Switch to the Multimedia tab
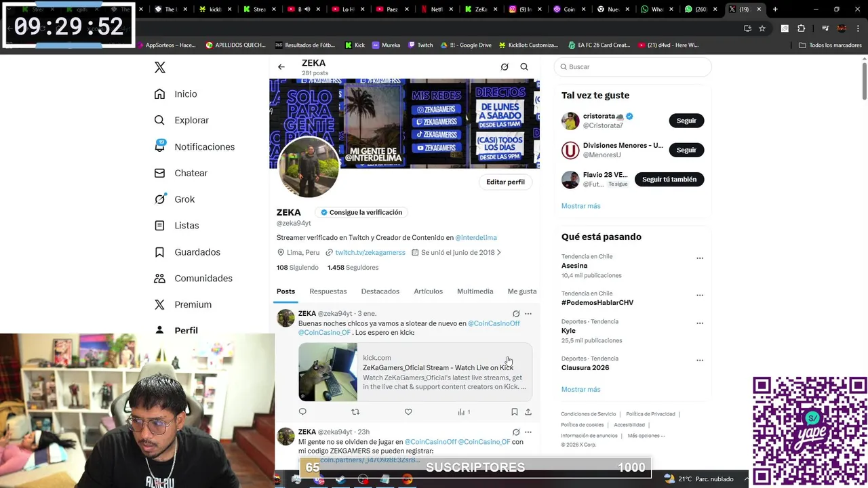Viewport: 868px width, 488px height. (x=475, y=291)
